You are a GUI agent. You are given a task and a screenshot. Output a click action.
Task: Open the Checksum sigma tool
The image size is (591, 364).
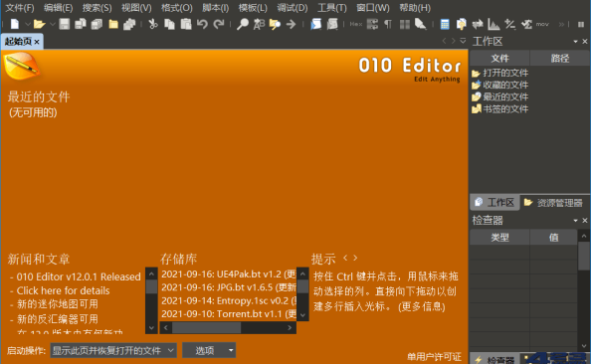(526, 24)
